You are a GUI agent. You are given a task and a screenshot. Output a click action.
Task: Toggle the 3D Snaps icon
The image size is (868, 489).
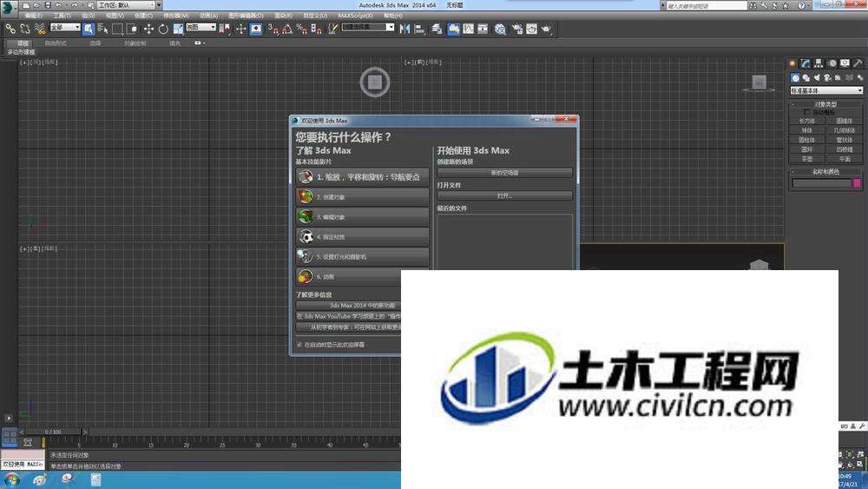point(273,29)
